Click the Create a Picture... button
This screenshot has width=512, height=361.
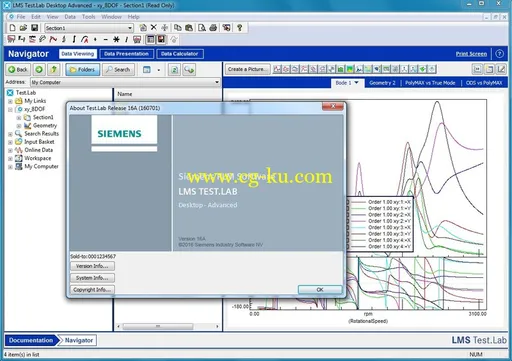(x=248, y=69)
